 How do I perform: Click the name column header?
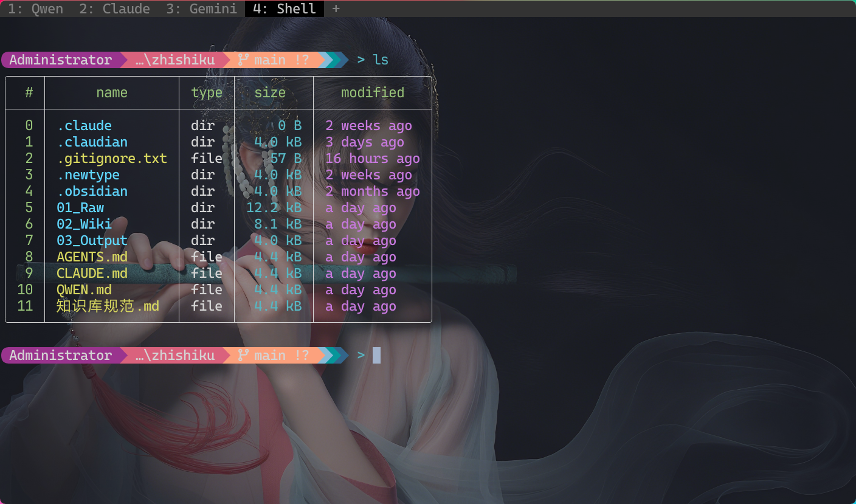click(x=112, y=92)
